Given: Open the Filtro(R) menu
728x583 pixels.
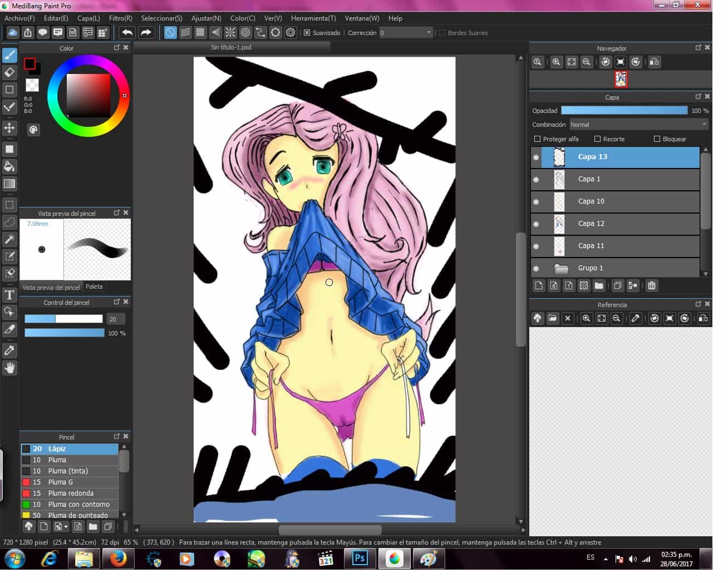Looking at the screenshot, I should tap(121, 18).
